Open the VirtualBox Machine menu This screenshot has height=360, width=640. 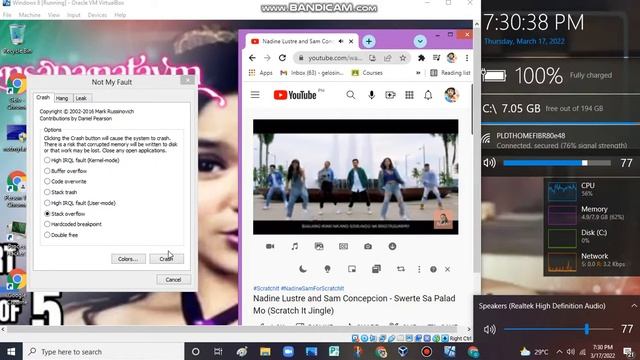coord(29,15)
